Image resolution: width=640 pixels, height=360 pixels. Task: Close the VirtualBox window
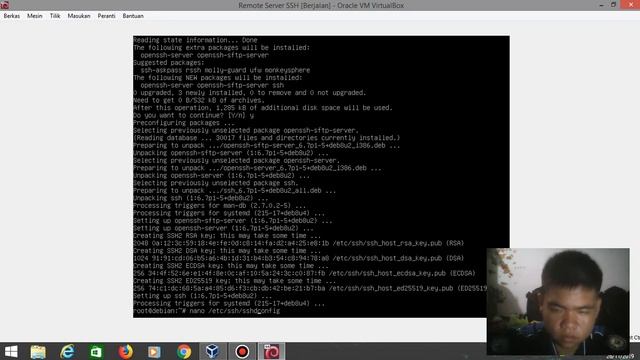630,5
